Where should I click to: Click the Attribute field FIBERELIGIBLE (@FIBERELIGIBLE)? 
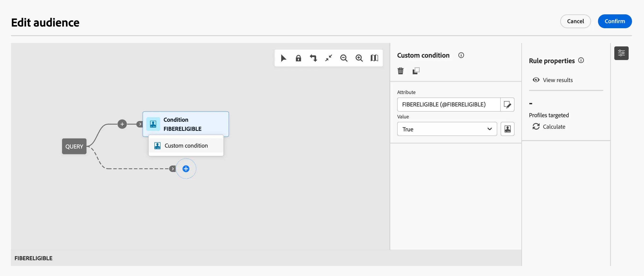click(x=448, y=104)
